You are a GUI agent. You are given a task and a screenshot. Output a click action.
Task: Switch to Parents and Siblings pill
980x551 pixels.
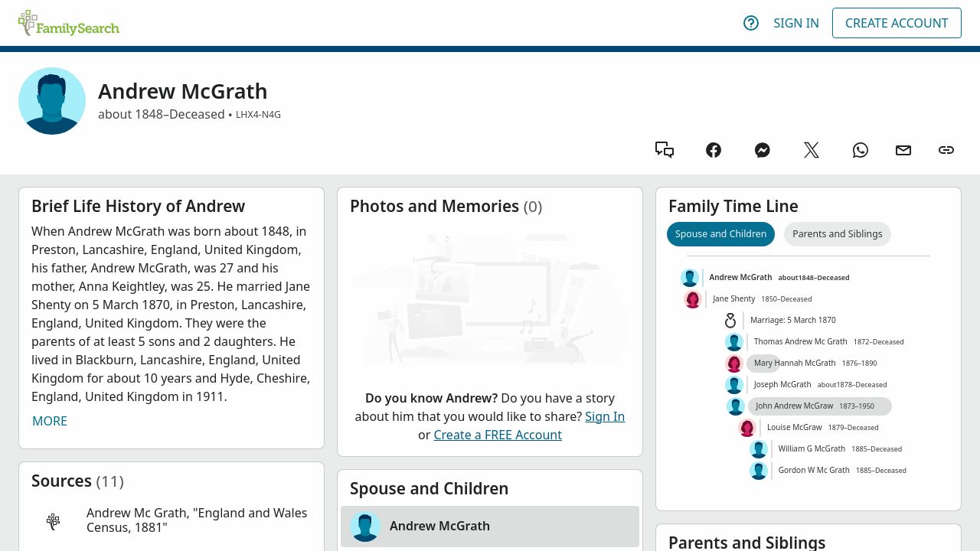[x=837, y=234]
